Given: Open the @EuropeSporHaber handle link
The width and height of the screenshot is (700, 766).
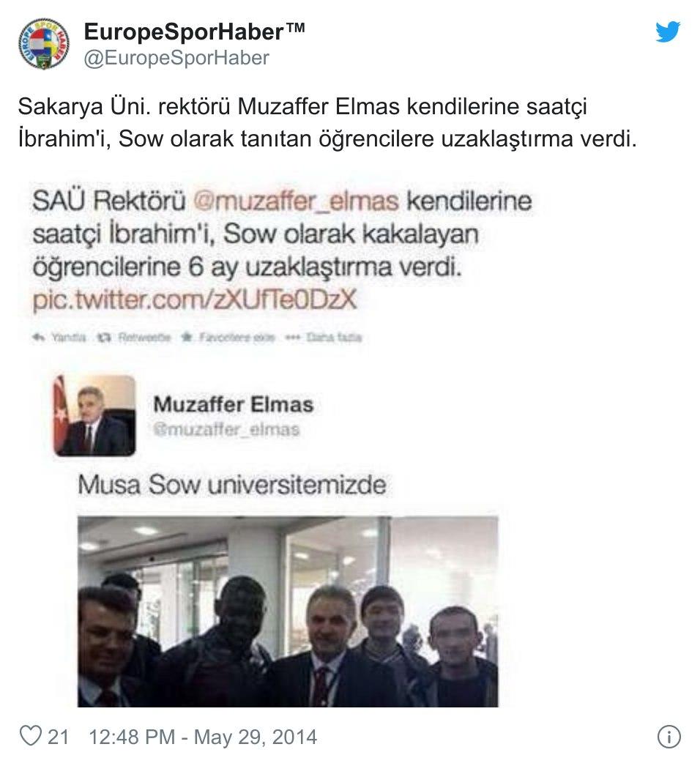Looking at the screenshot, I should (176, 58).
